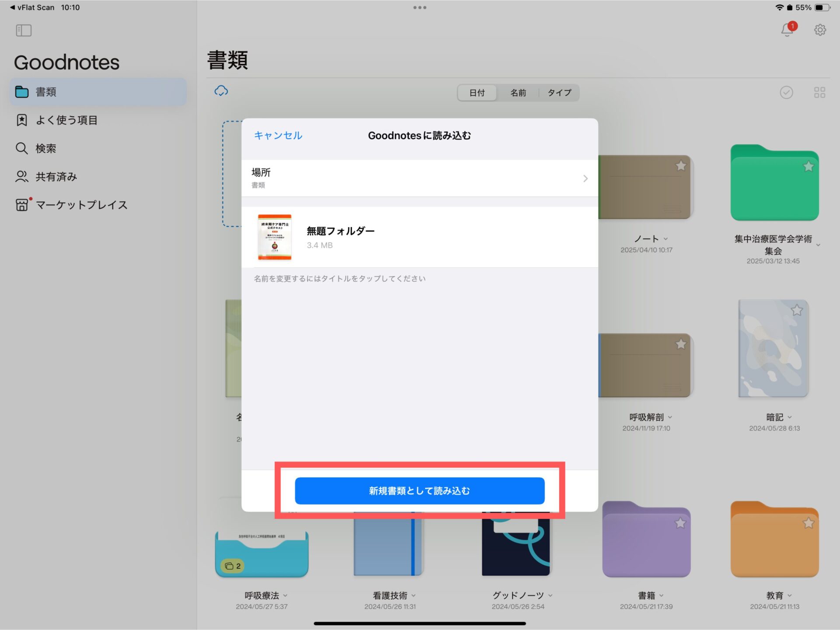This screenshot has height=630, width=840.
Task: Click the よく使う項目 bookmark icon
Action: coord(21,120)
